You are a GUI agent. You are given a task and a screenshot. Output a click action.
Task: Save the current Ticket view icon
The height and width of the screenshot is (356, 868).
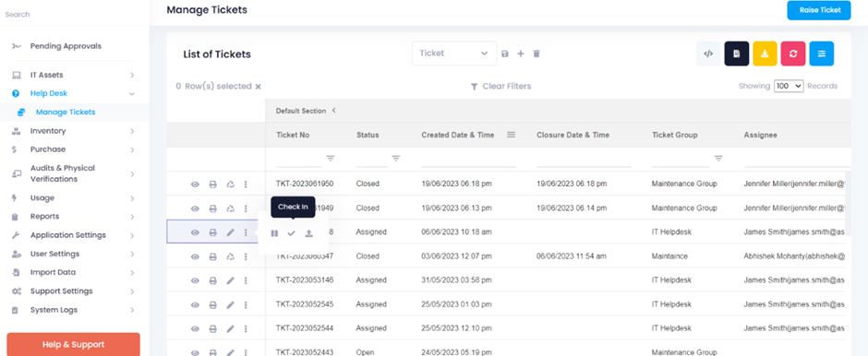point(504,53)
